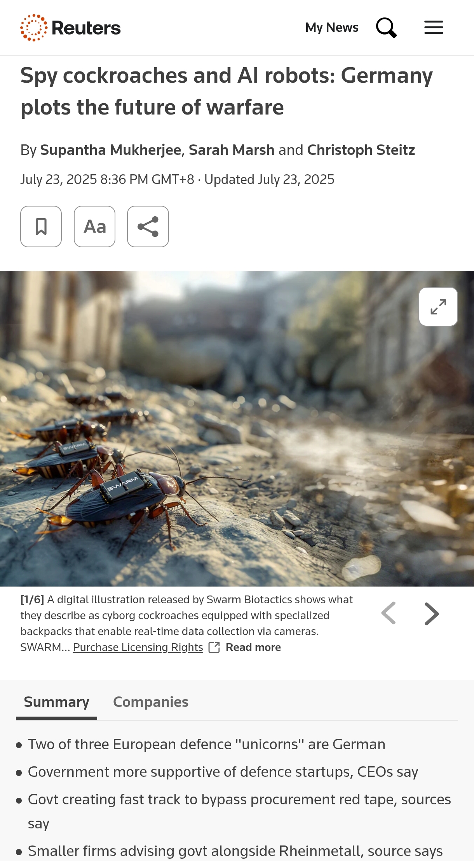Open author Sarah Marsh's page

point(232,150)
